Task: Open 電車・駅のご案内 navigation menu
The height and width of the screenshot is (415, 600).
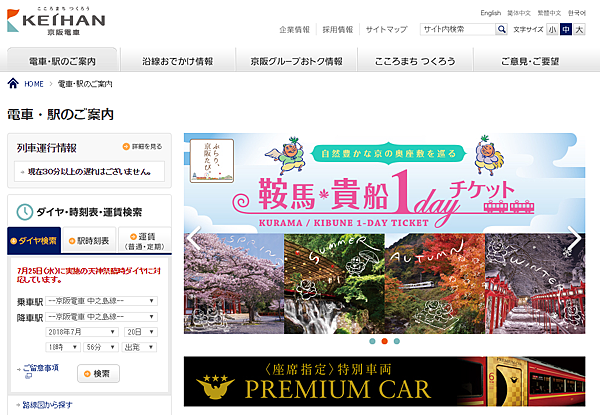Action: [x=62, y=60]
